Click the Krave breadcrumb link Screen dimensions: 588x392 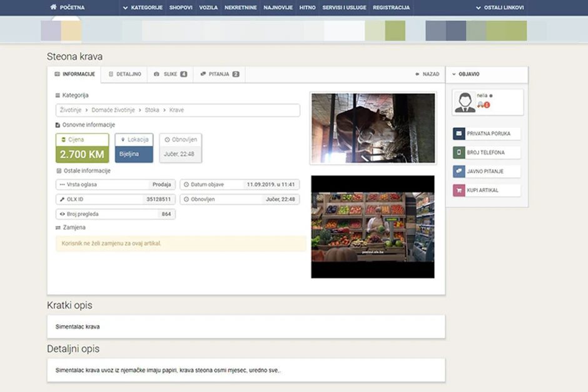pyautogui.click(x=176, y=110)
